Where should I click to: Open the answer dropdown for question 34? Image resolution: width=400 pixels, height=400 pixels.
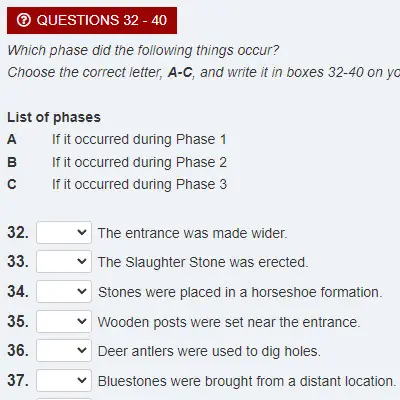(x=64, y=291)
